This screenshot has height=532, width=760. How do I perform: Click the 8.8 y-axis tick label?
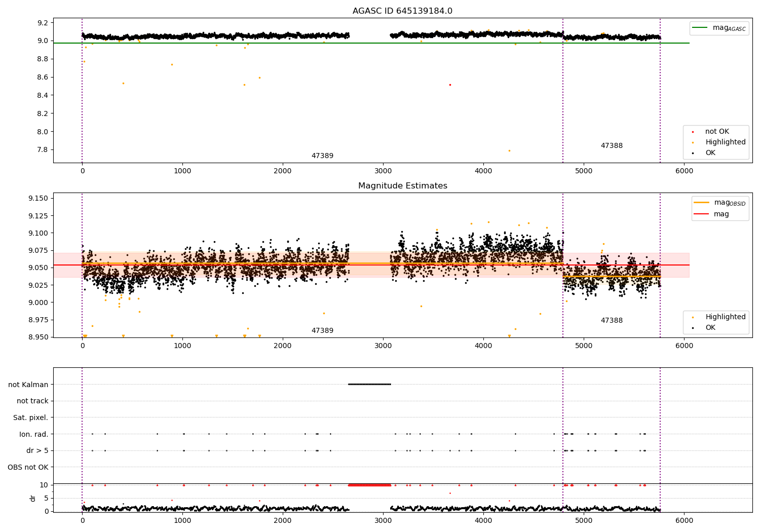click(43, 59)
